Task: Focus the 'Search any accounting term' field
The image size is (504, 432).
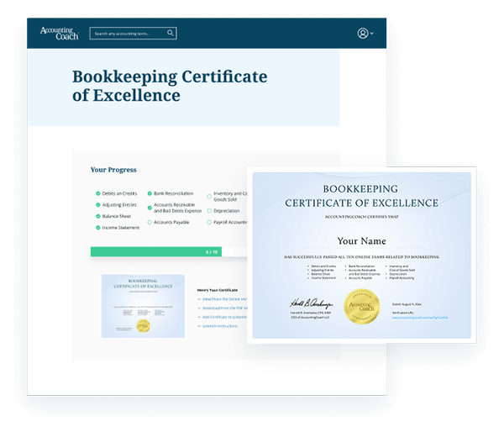Action: click(133, 33)
